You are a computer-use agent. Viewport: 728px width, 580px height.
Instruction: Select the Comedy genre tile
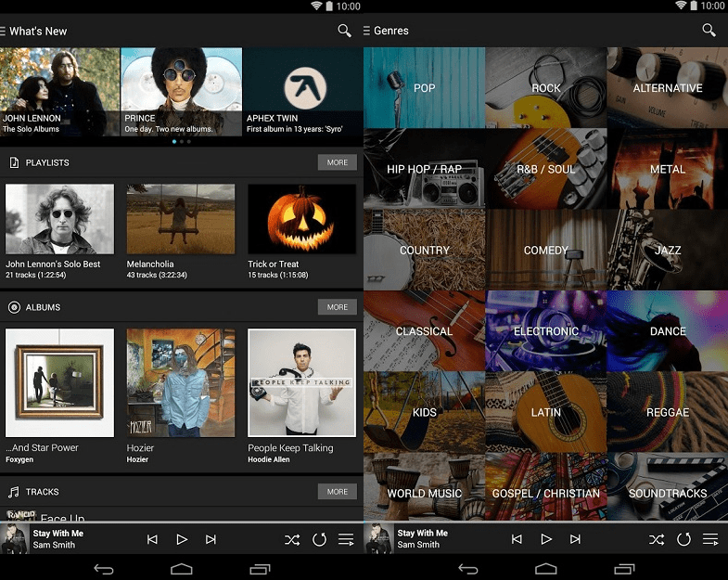coord(546,250)
